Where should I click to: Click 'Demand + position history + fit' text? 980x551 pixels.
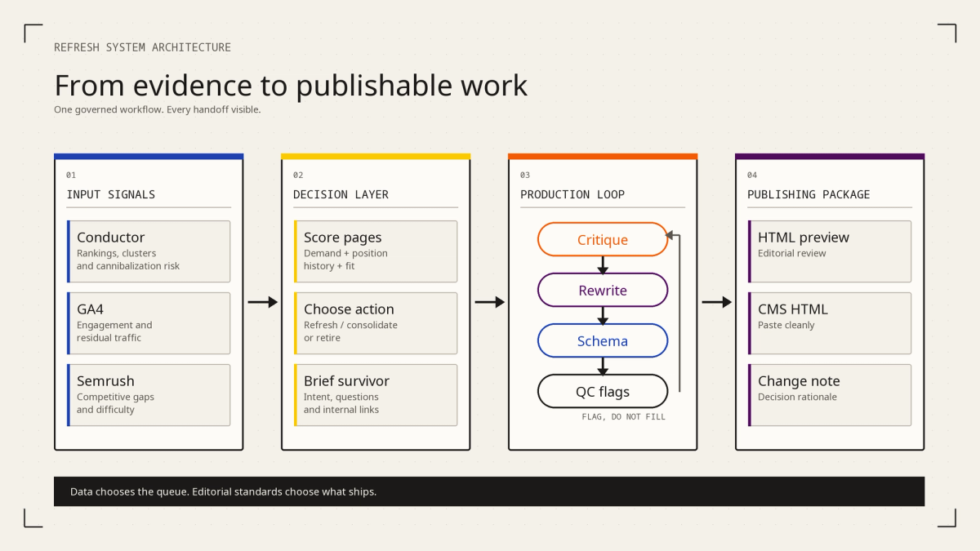tap(345, 260)
